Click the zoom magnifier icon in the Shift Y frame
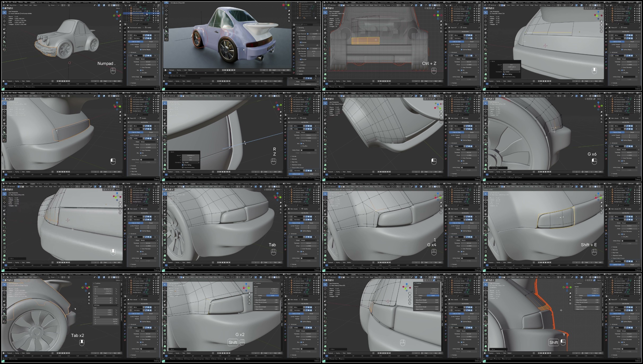The image size is (643, 364). point(570,293)
